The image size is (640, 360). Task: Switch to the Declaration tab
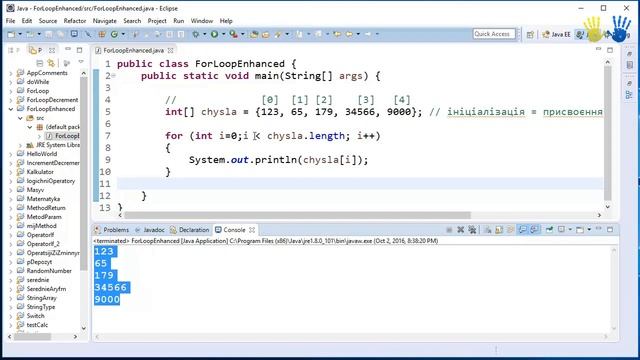click(x=189, y=230)
